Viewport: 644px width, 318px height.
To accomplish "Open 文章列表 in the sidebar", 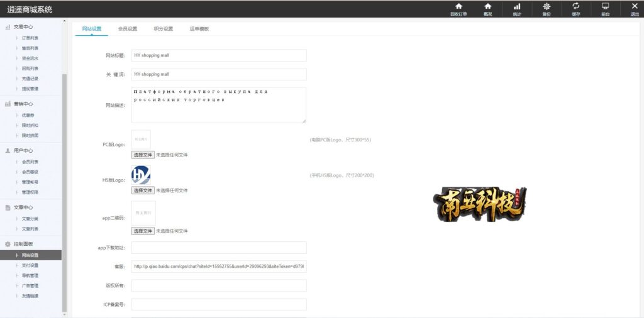I will 30,229.
